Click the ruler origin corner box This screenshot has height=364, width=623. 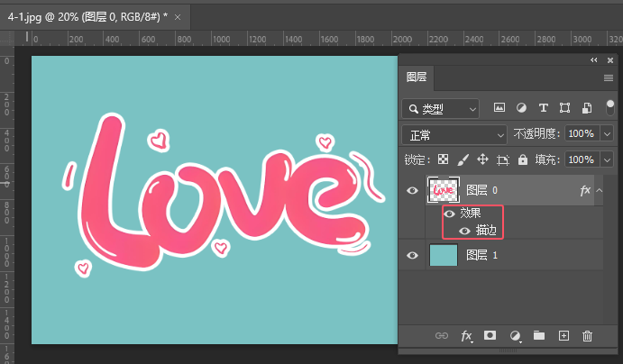[7, 39]
